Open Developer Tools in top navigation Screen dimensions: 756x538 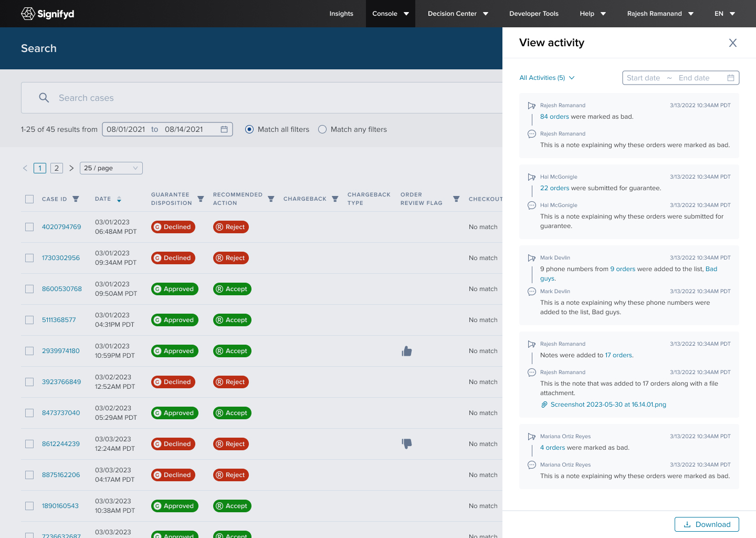point(534,14)
